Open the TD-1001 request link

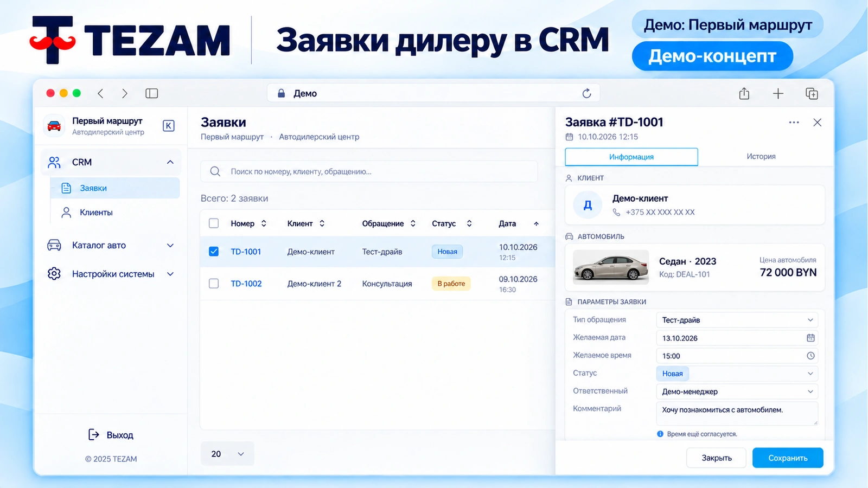pyautogui.click(x=246, y=252)
